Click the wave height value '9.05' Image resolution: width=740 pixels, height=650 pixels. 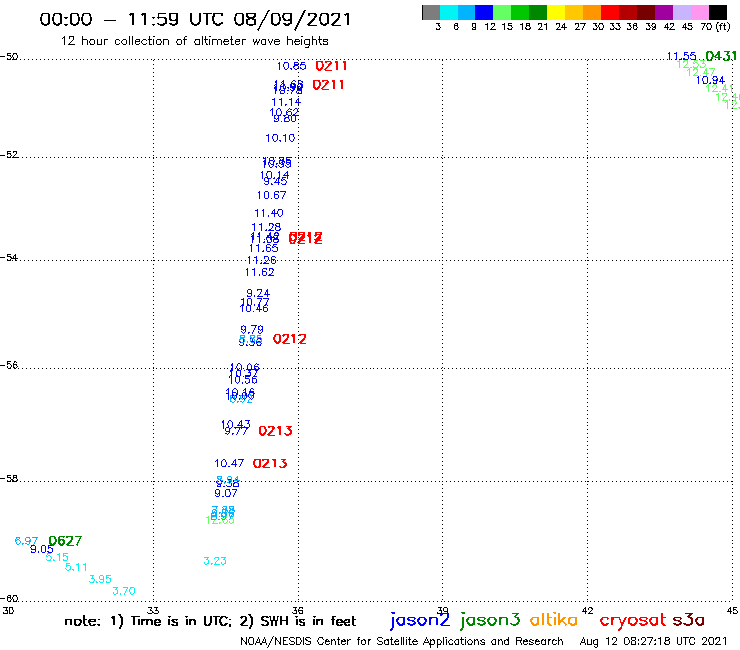[x=42, y=549]
